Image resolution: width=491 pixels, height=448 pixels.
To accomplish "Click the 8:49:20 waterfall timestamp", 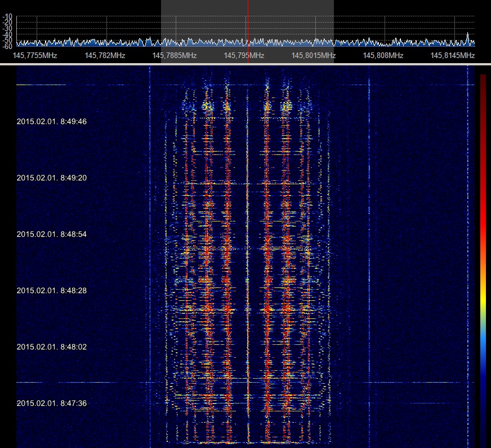I will click(52, 178).
